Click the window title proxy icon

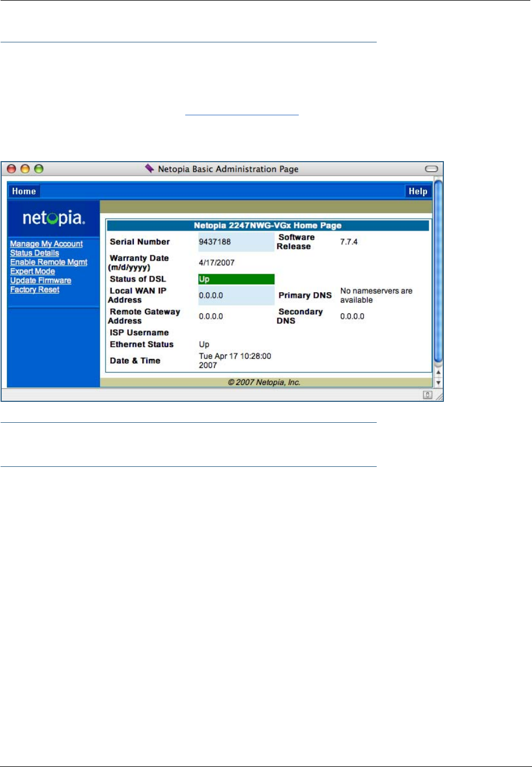click(150, 168)
